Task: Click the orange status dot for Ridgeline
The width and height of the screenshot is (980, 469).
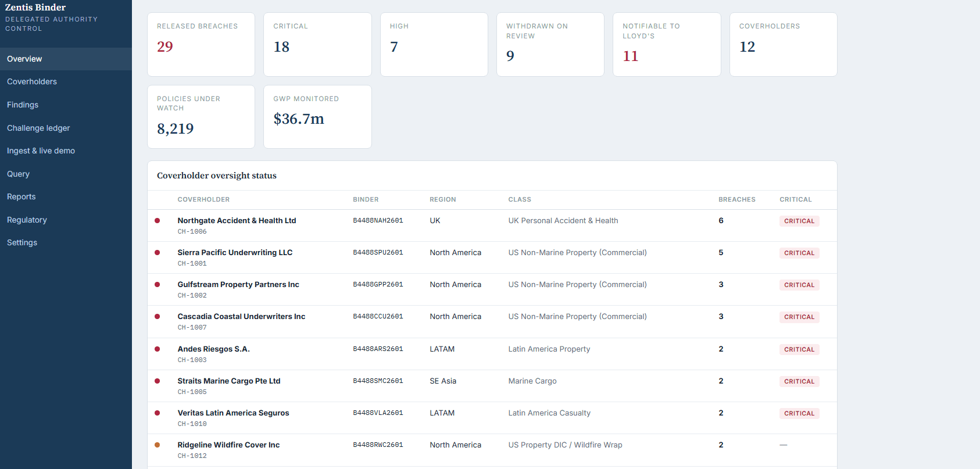Action: [x=157, y=445]
